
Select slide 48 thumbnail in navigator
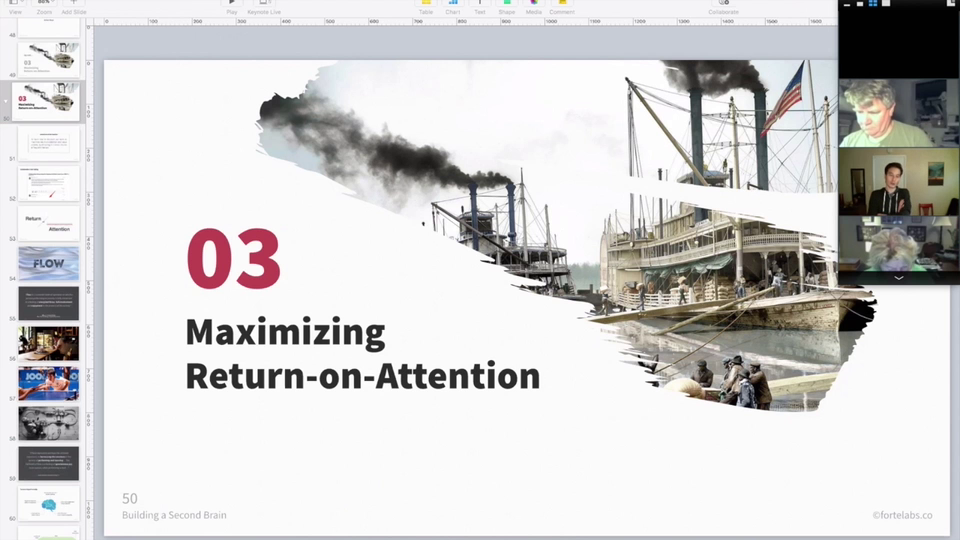48,28
